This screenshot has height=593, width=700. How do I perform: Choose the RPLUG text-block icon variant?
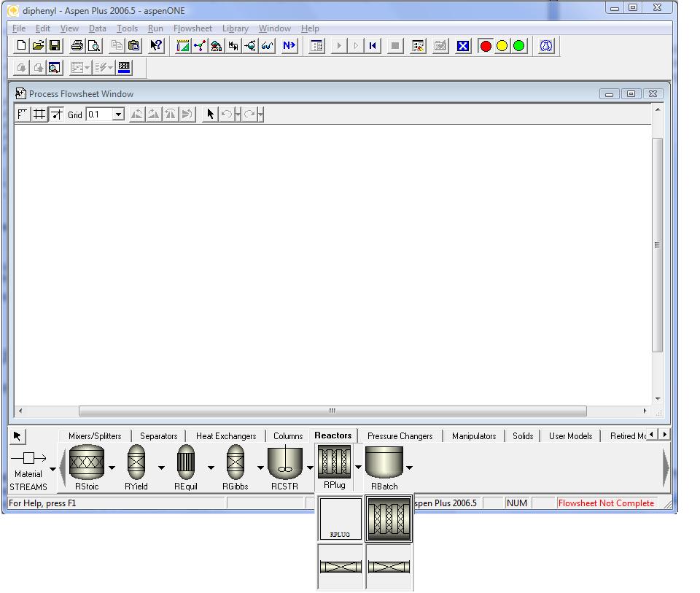pos(341,519)
